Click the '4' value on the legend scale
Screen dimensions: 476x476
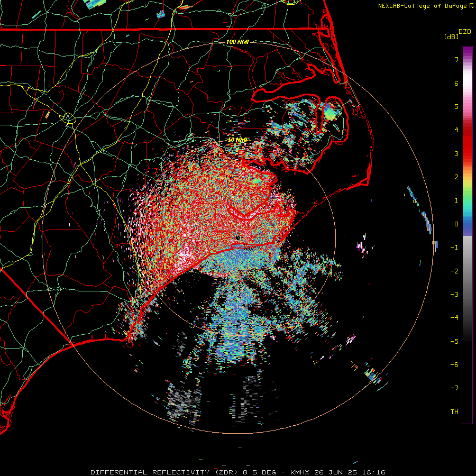pos(456,130)
